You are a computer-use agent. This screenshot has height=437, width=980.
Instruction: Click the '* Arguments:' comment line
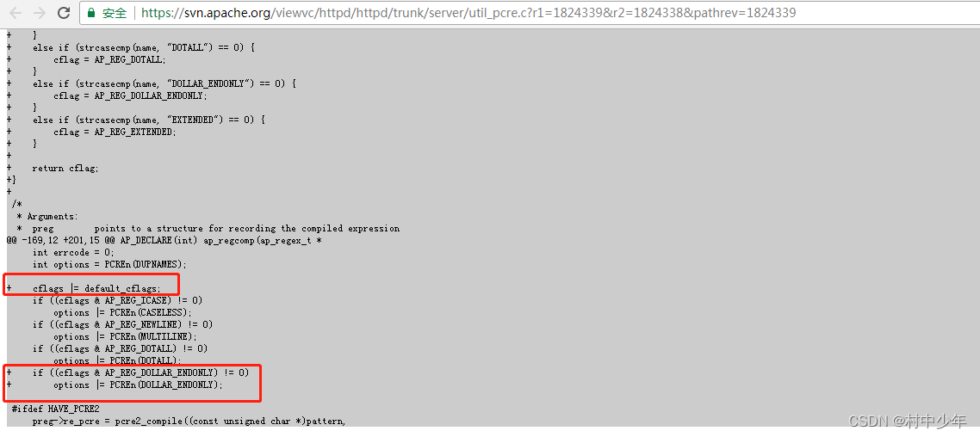tap(47, 216)
